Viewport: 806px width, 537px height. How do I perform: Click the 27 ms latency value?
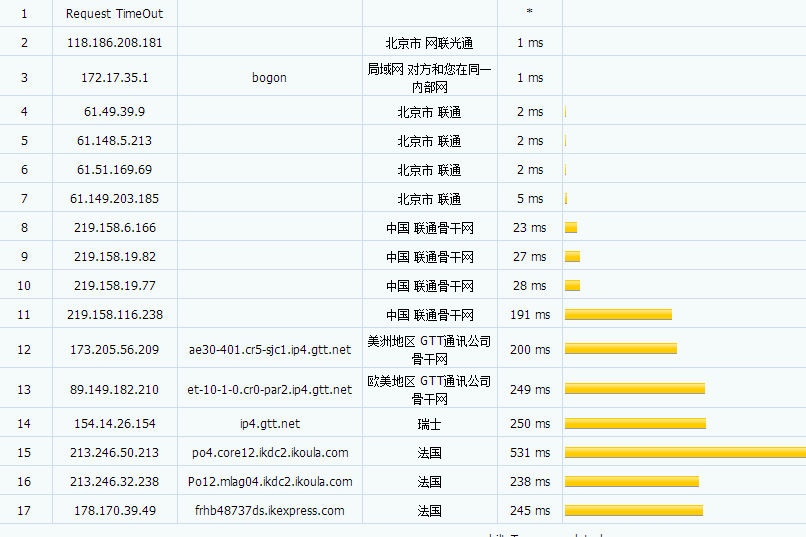[x=529, y=256]
